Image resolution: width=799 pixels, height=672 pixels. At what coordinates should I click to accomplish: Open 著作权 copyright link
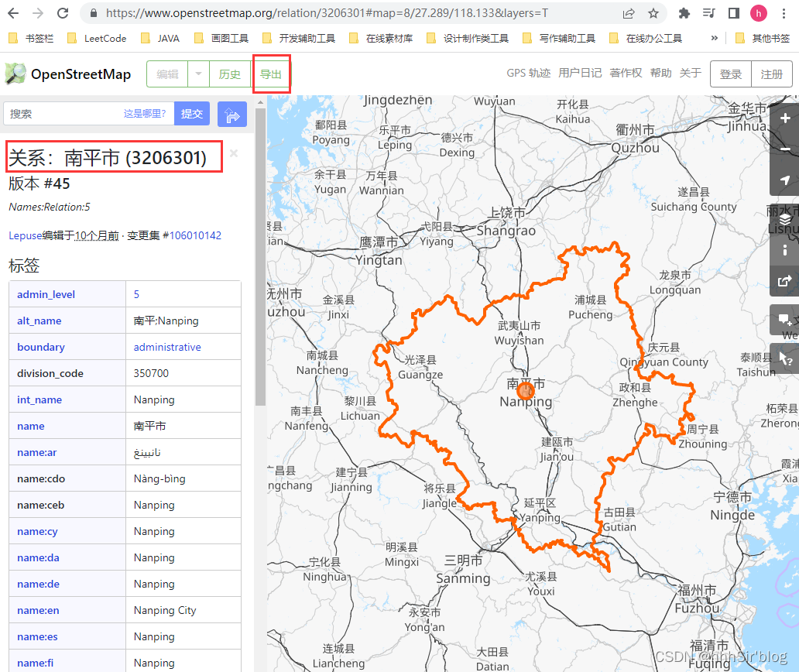[626, 73]
